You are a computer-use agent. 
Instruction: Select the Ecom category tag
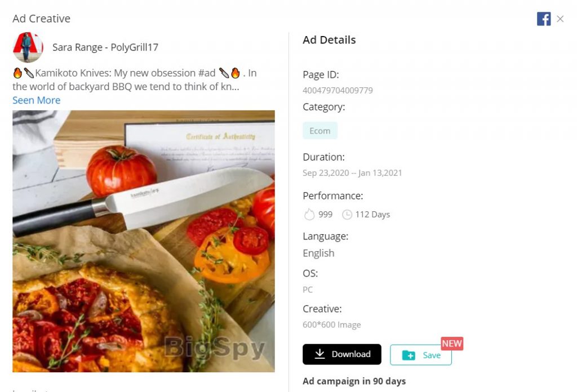320,131
